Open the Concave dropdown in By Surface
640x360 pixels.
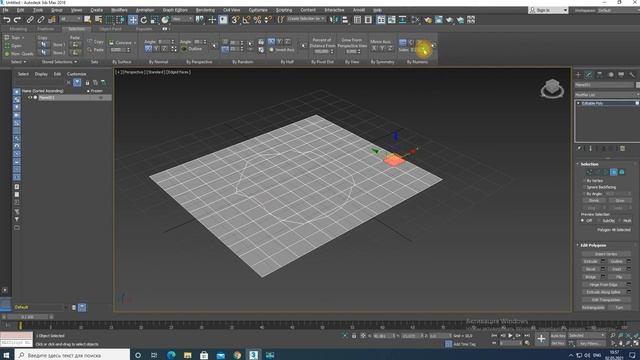pos(123,42)
